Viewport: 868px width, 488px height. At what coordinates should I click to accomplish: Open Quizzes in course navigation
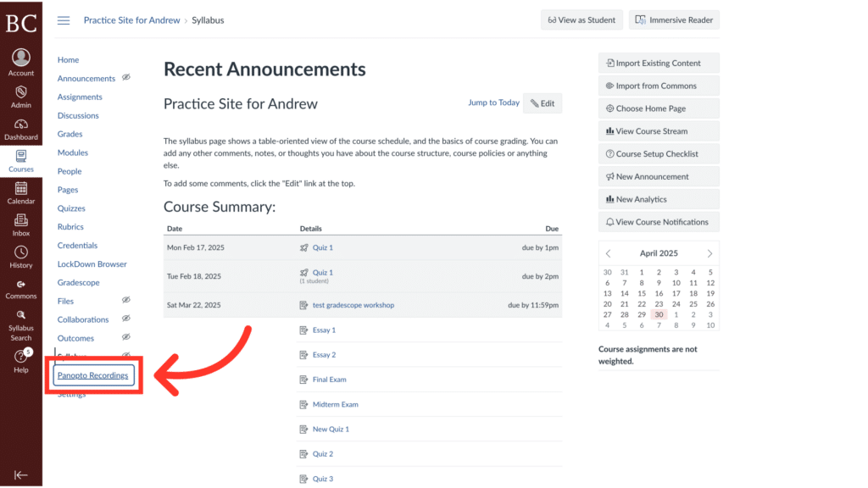click(x=71, y=208)
